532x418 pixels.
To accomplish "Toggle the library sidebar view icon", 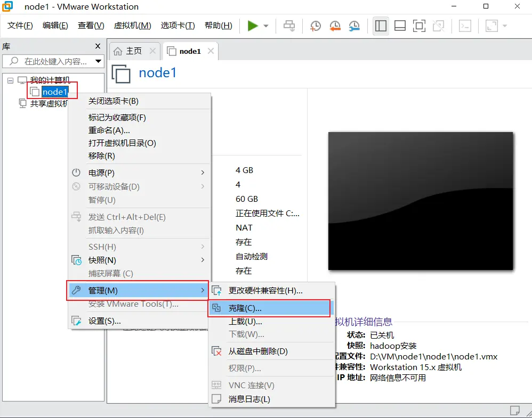I will (x=381, y=26).
